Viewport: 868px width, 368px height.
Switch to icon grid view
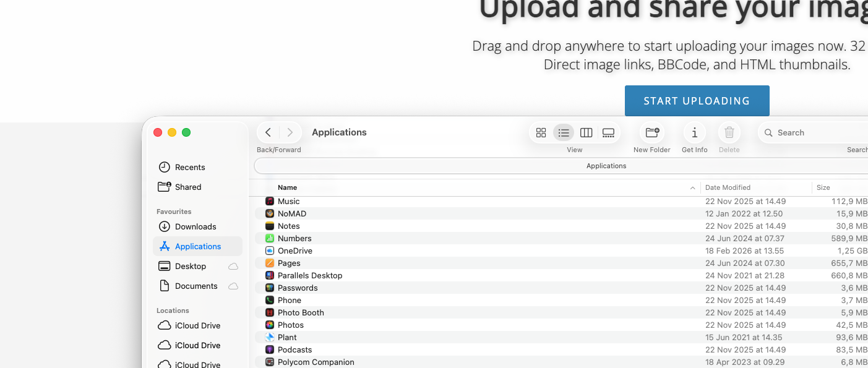pyautogui.click(x=541, y=132)
